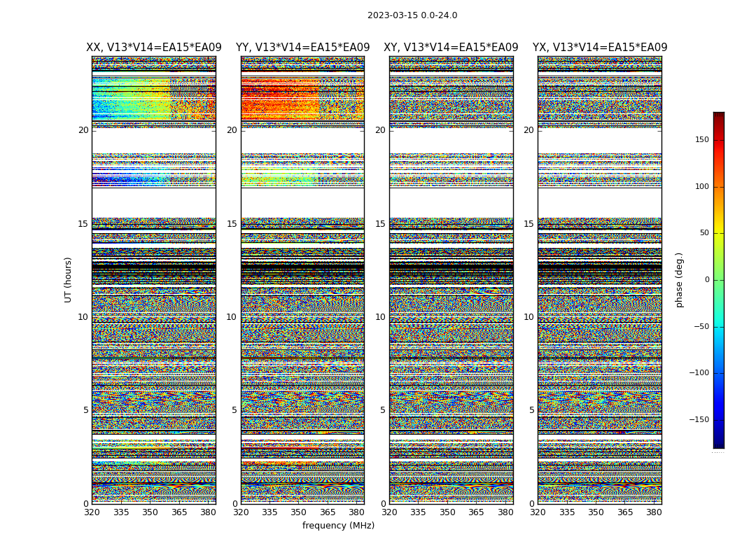
Task: Select the "XY, V13*V14=EA15*EA09" panel title
Action: point(451,48)
